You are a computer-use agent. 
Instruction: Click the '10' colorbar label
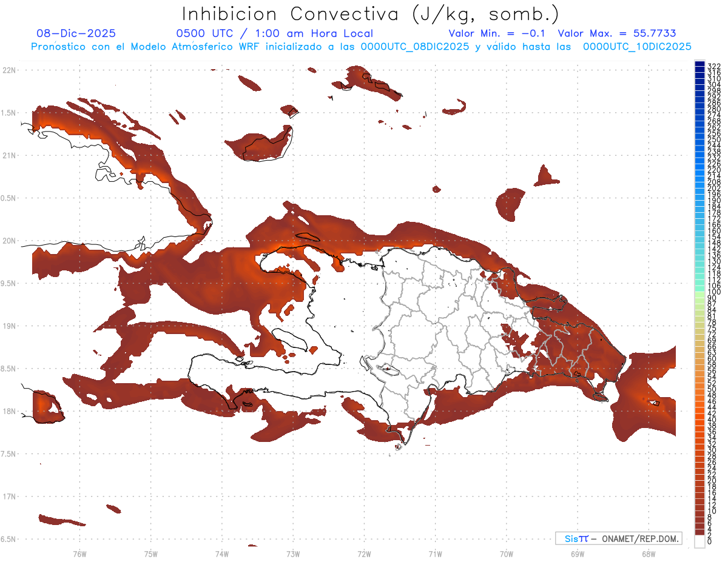coord(712,511)
